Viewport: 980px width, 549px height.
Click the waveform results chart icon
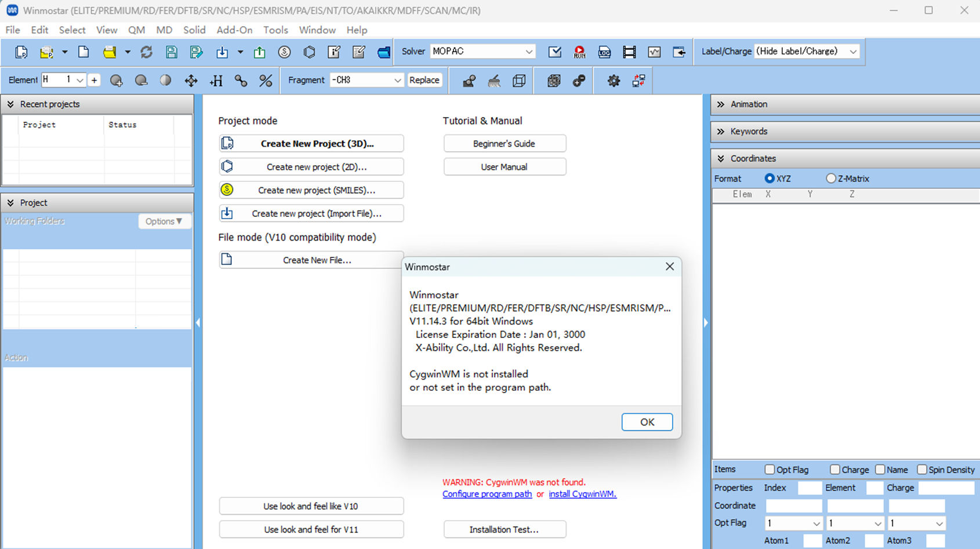tap(654, 52)
